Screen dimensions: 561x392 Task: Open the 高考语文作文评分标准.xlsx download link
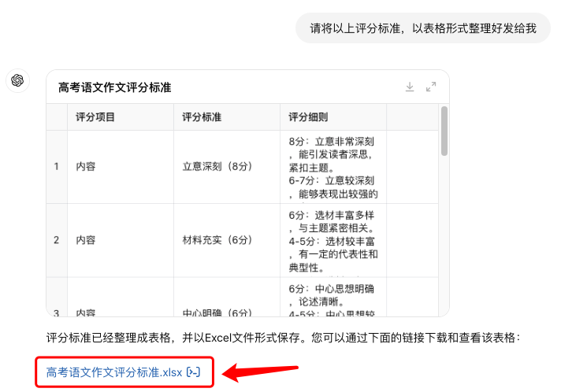(114, 372)
